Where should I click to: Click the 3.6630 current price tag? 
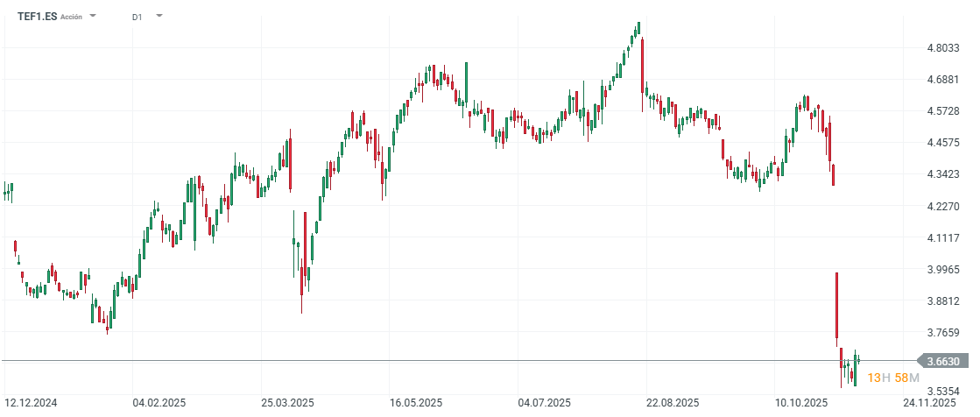[x=948, y=361]
